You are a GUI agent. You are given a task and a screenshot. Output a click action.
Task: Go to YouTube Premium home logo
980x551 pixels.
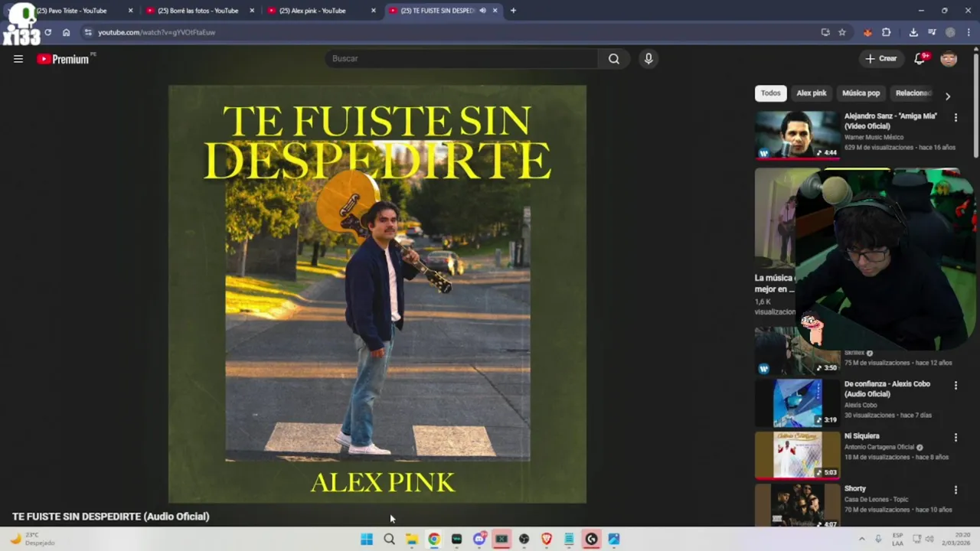(64, 59)
